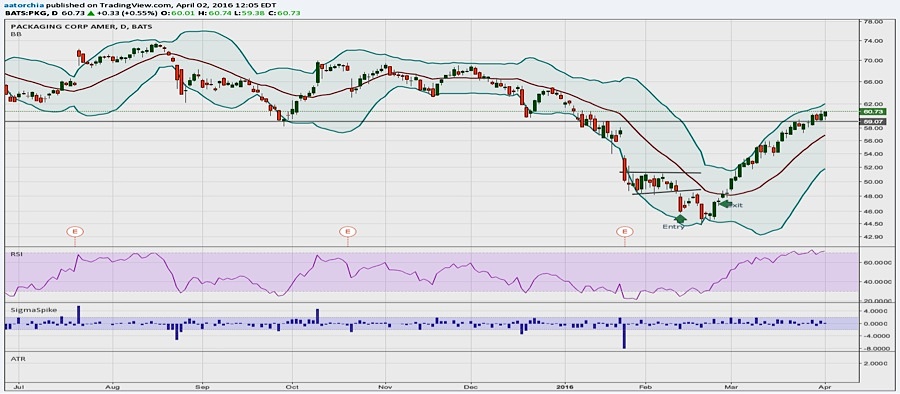Click 2.0000 on the ATR axis
Image resolution: width=900 pixels, height=394 pixels.
click(875, 364)
